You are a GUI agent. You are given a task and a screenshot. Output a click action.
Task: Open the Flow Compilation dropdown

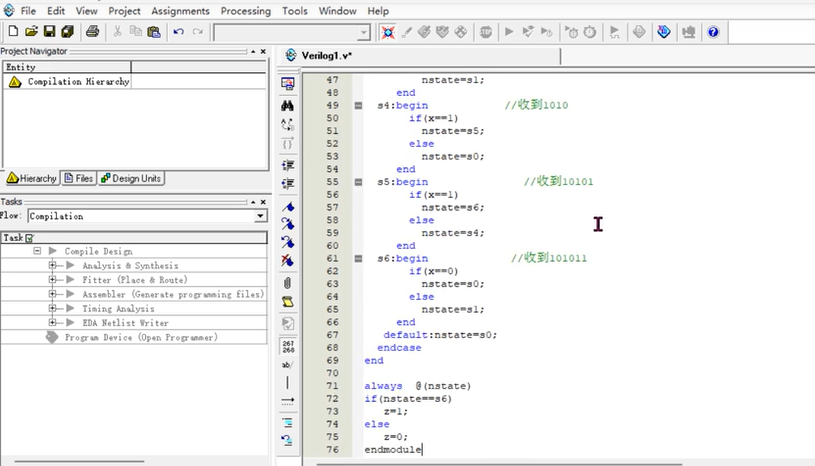(x=260, y=216)
